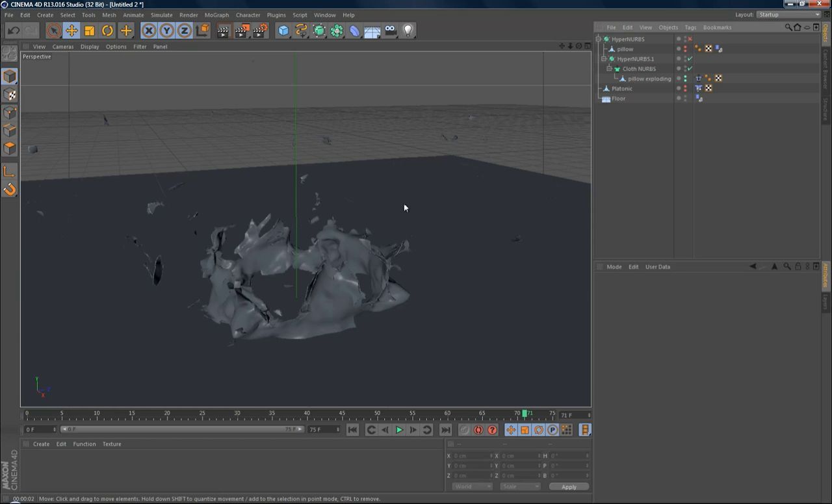The image size is (832, 504).
Task: Enable Polygons mode in left sidebar
Action: (10, 149)
